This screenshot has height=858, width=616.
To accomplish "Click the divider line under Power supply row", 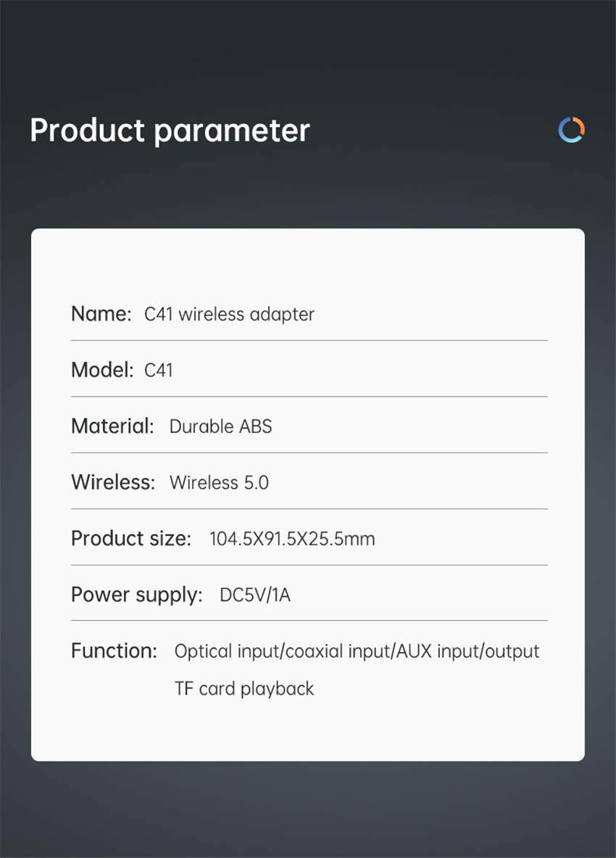I will 309,621.
